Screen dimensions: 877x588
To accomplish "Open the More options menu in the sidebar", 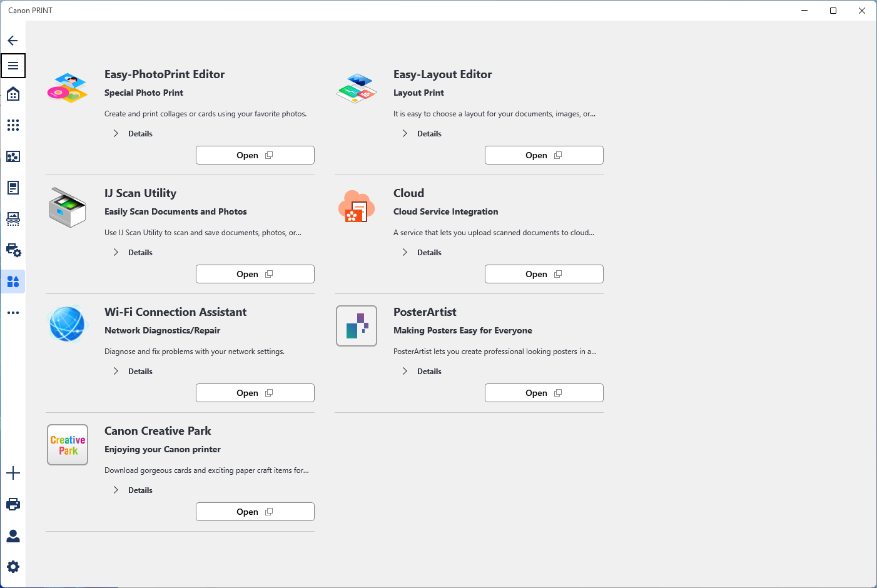I will point(13,312).
